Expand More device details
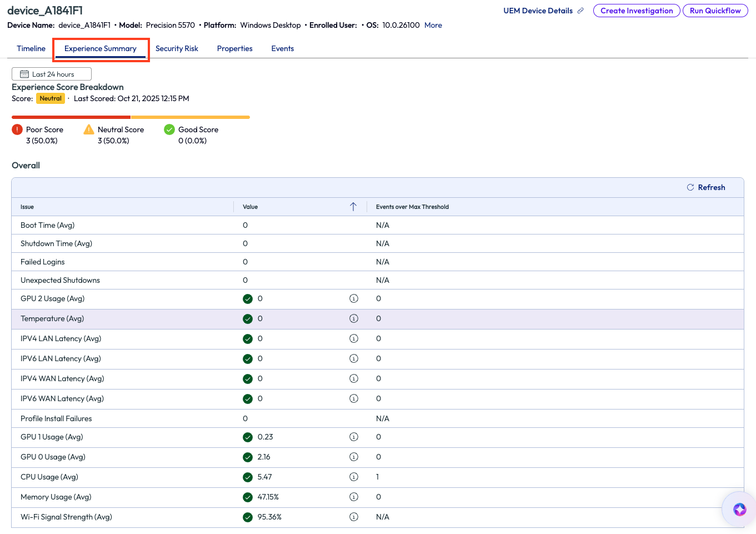Viewport: 756px width, 534px height. click(x=433, y=26)
